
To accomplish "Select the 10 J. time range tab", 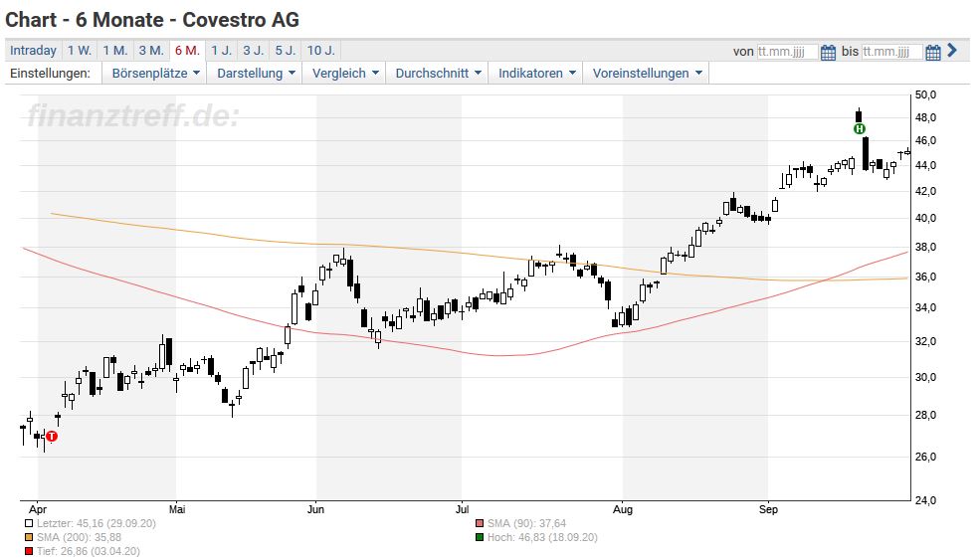I will tap(321, 51).
